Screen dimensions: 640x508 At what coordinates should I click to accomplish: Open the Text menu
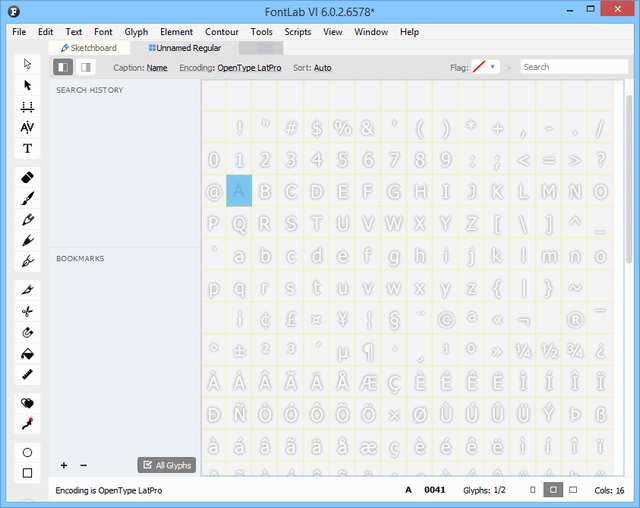(73, 32)
